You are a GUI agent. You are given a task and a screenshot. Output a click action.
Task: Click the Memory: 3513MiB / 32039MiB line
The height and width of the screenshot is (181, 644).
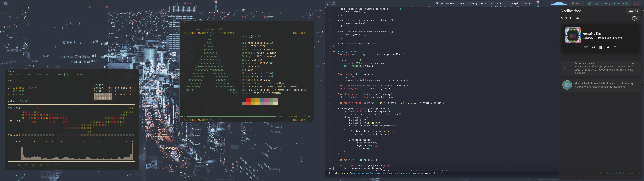[261, 93]
